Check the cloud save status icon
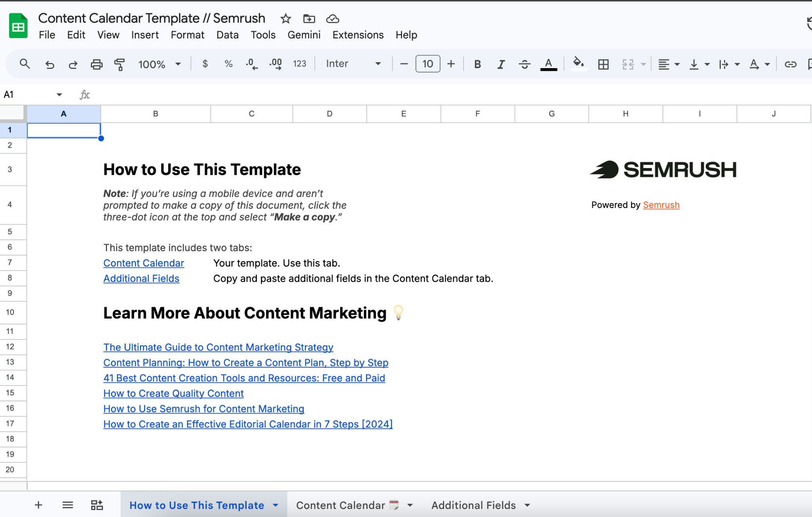 (x=332, y=19)
